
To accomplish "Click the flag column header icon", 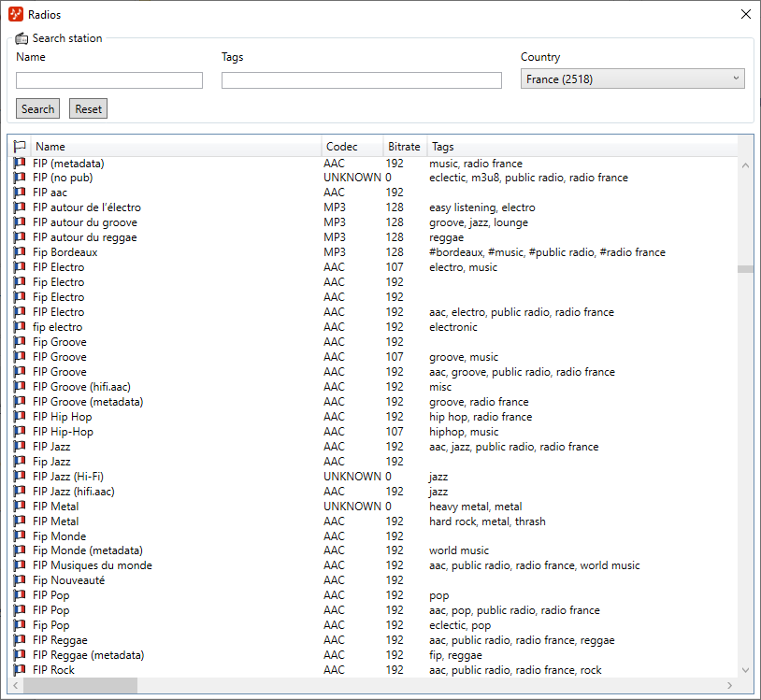I will (20, 146).
